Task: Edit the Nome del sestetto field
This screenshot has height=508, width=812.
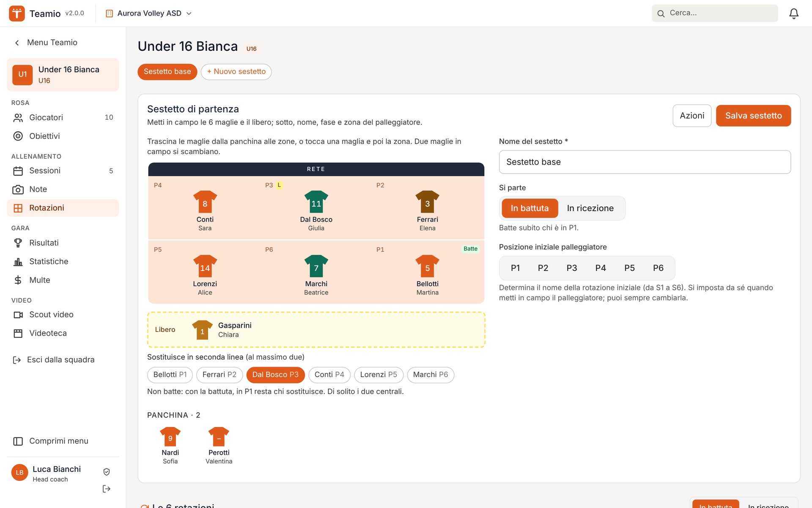Action: pos(645,162)
